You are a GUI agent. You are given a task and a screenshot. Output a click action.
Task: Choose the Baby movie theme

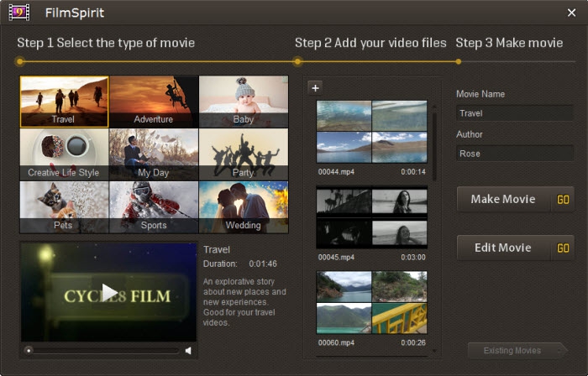244,102
